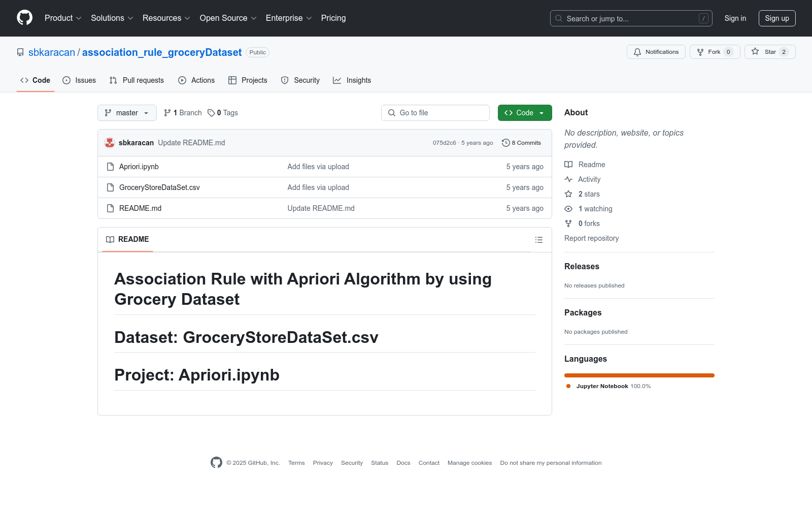Screen dimensions: 812x508
Task: Focus the Go to file search field
Action: pos(435,113)
